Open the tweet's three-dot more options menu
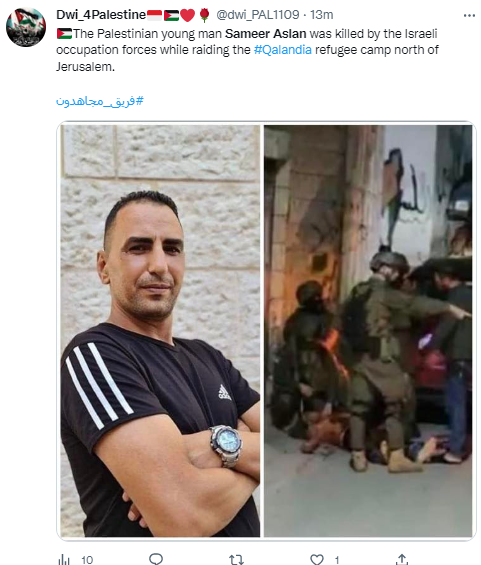 469,15
